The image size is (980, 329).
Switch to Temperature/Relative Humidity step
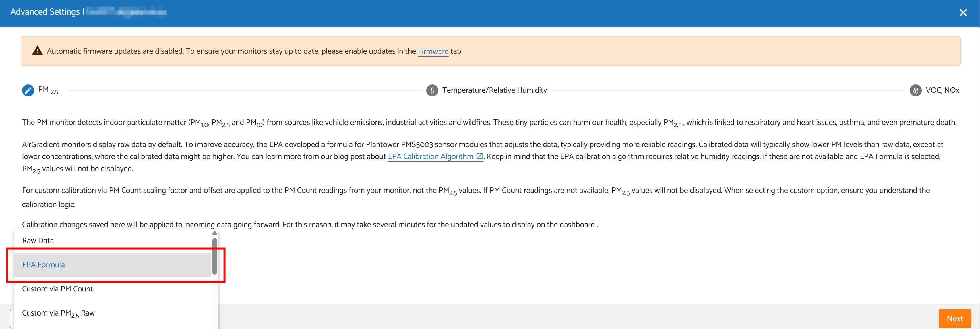click(494, 90)
